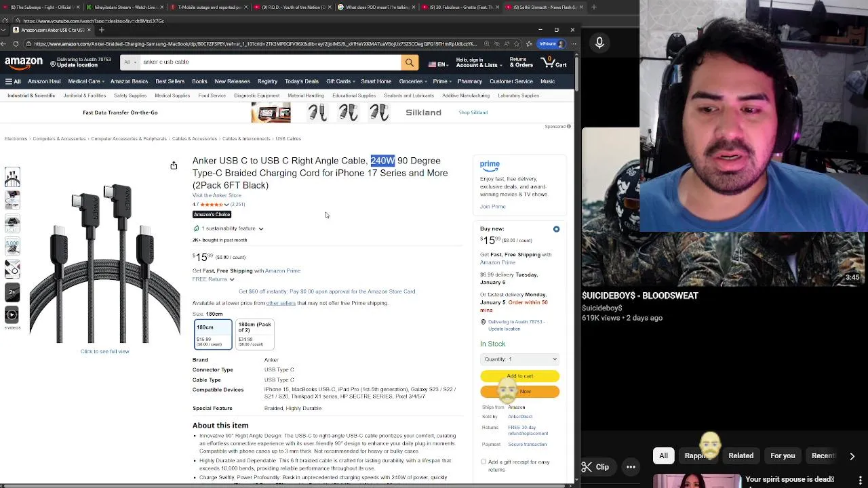The width and height of the screenshot is (868, 488).
Task: Click the sponsored info icon
Action: pos(568,127)
